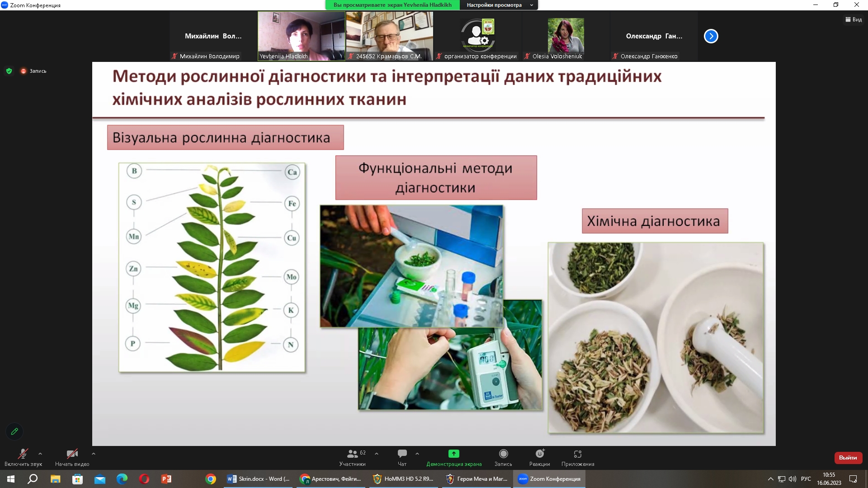868x488 pixels.
Task: Select Yevheniia Hladkikh video thumbnail
Action: coord(302,36)
